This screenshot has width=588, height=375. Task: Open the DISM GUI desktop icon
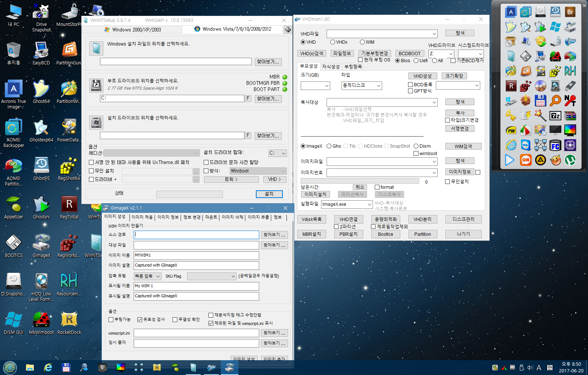click(x=14, y=323)
